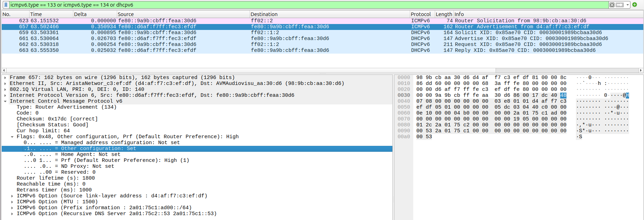Expand the Frame 657 tree node

(x=5, y=78)
